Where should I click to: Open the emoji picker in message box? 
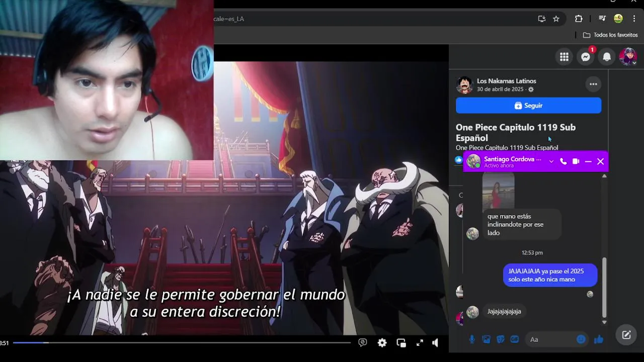point(581,339)
